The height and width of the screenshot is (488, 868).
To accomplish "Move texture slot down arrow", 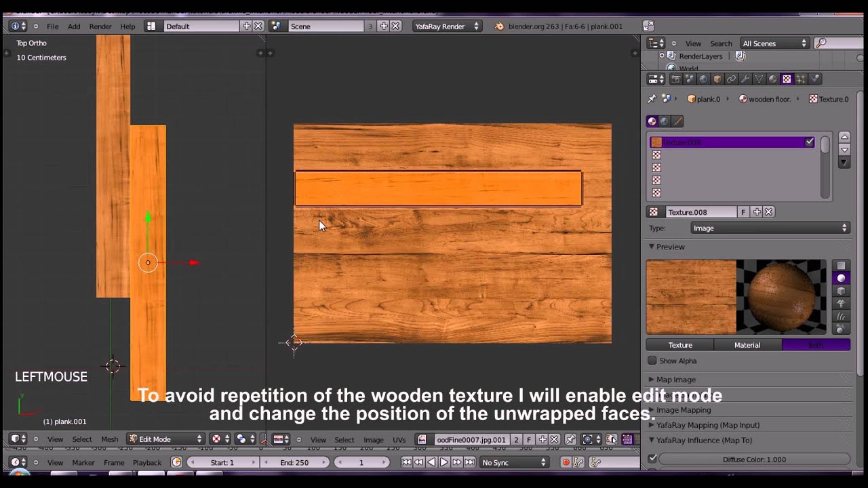I will [x=844, y=150].
